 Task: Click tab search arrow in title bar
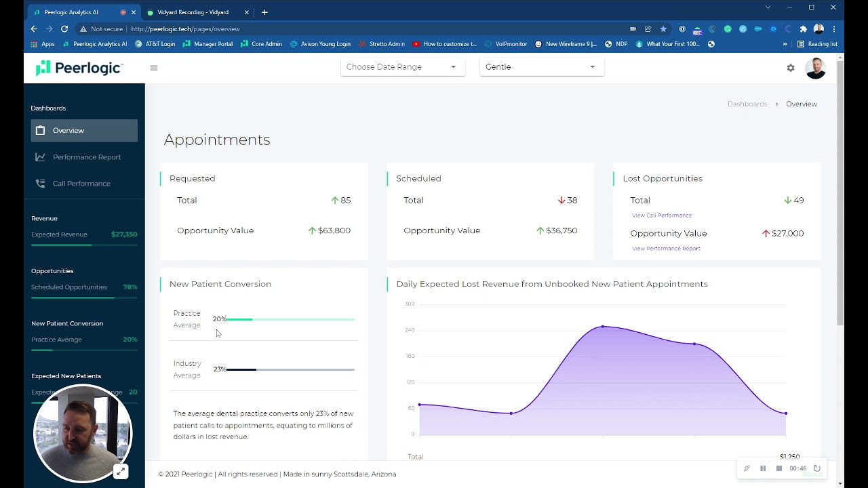[x=768, y=7]
